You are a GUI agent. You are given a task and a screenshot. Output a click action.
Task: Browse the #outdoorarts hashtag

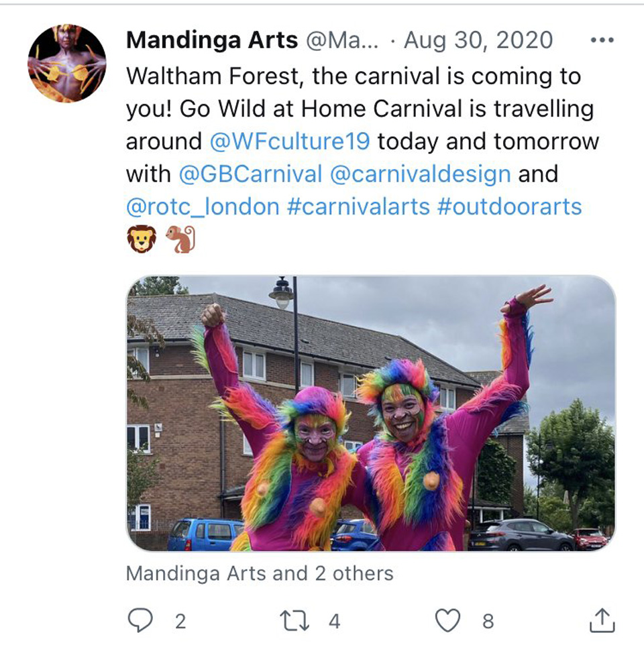click(x=509, y=206)
